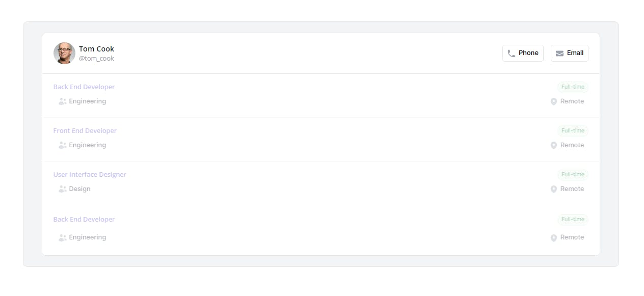Viewport: 644px width, 296px height.
Task: Click the Design department label
Action: coord(80,189)
